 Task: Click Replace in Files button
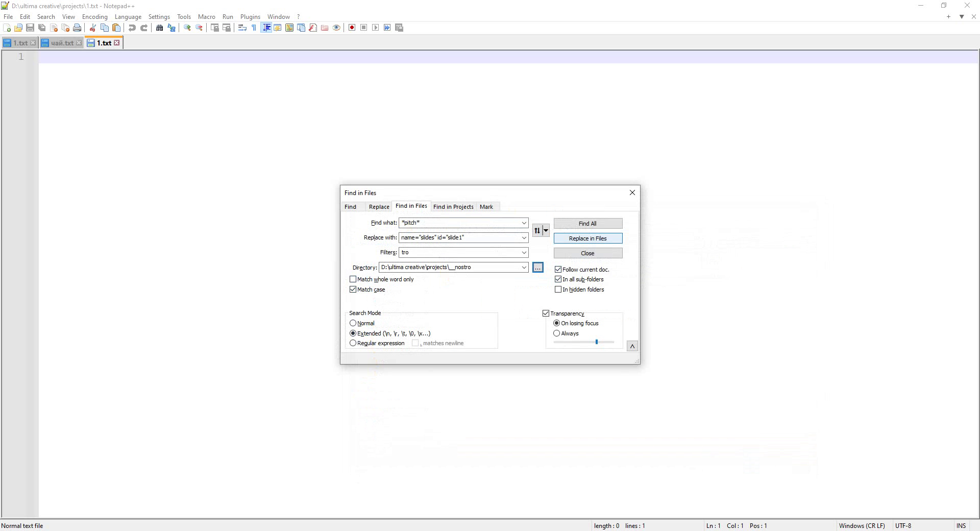588,238
